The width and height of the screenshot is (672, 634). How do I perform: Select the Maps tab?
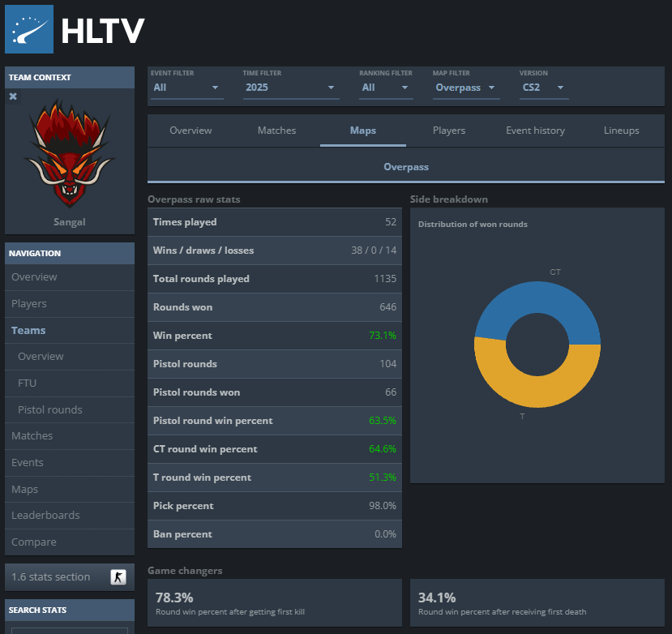tap(363, 131)
